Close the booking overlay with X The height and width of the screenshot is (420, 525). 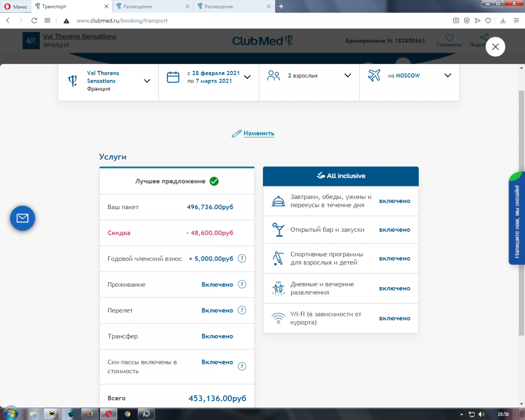[495, 47]
